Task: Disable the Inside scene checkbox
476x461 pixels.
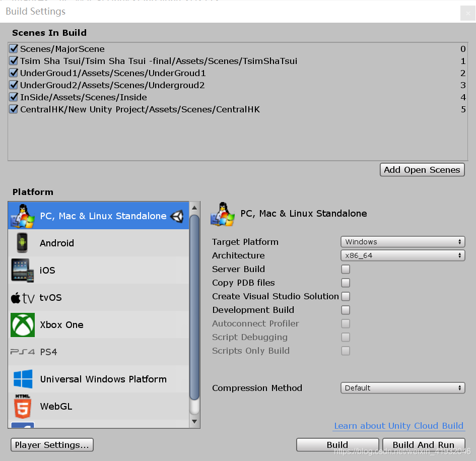Action: pos(14,97)
